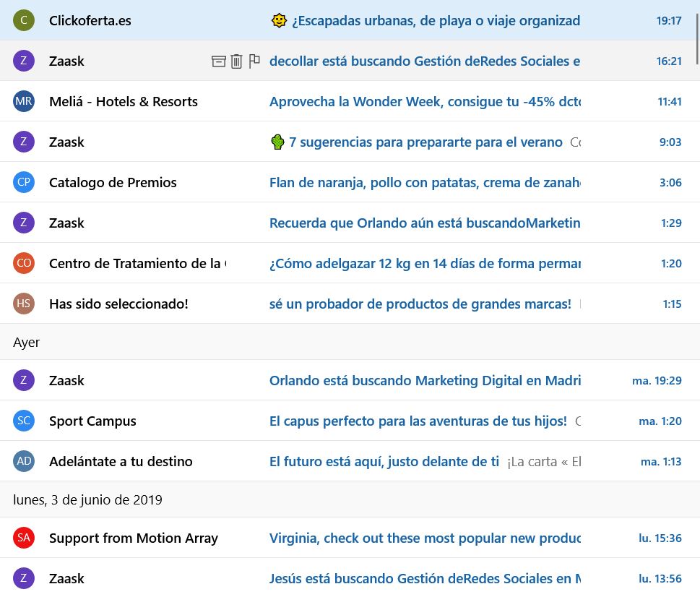Select sender Support from Motion Array
Viewport: 700px width, 597px height.
point(134,538)
